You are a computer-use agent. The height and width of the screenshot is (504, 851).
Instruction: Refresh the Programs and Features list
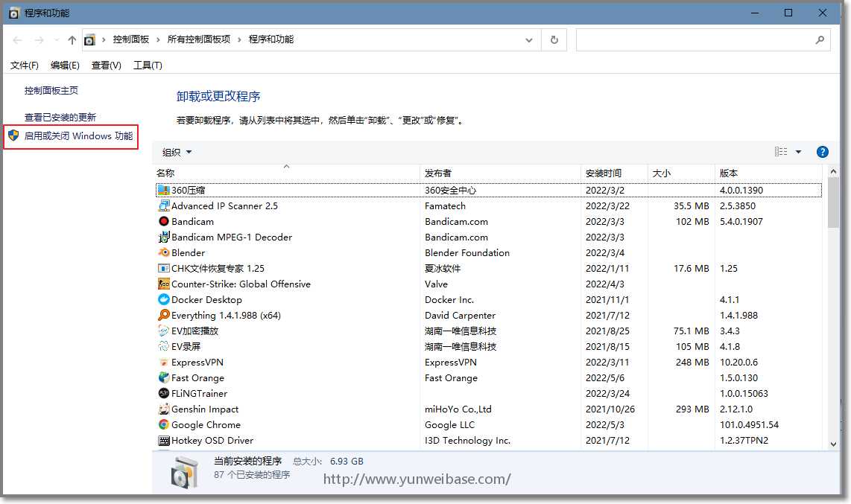[x=554, y=39]
